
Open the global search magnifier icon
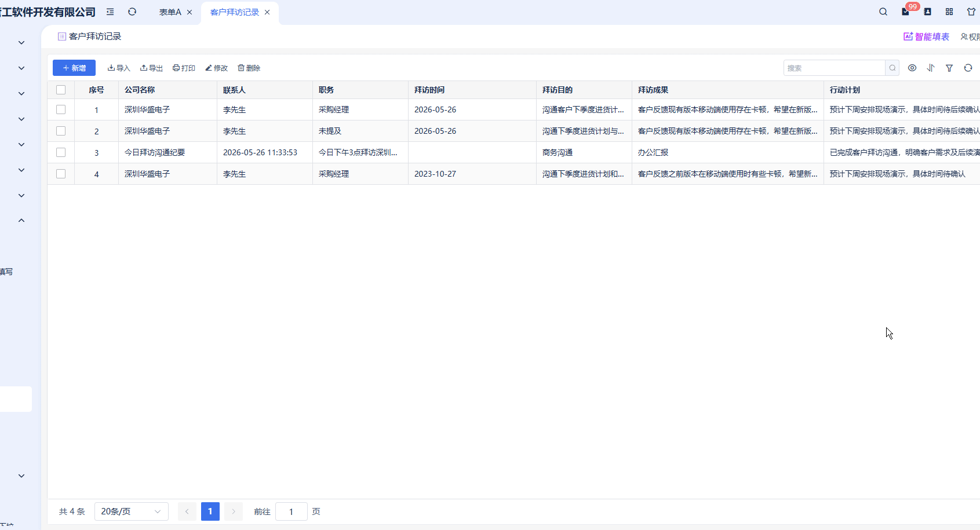tap(883, 12)
